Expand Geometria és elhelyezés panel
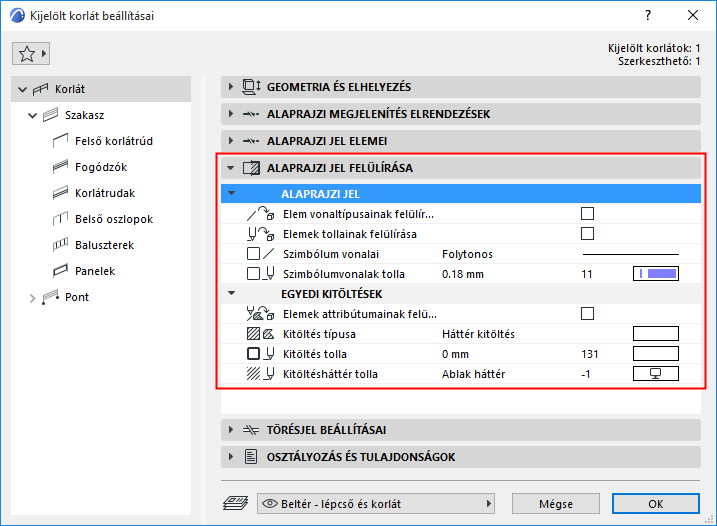This screenshot has height=526, width=717. click(x=231, y=87)
